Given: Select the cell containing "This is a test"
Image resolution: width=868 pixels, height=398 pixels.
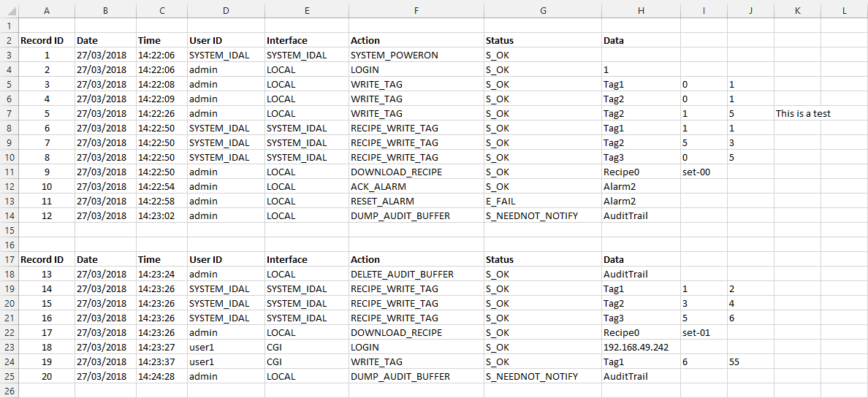Looking at the screenshot, I should click(803, 113).
